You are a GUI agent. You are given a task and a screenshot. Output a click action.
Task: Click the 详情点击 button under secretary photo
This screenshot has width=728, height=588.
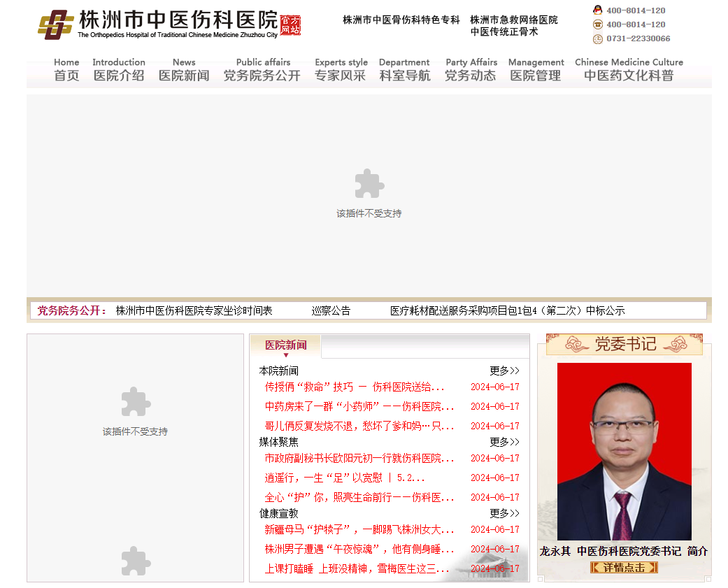624,568
